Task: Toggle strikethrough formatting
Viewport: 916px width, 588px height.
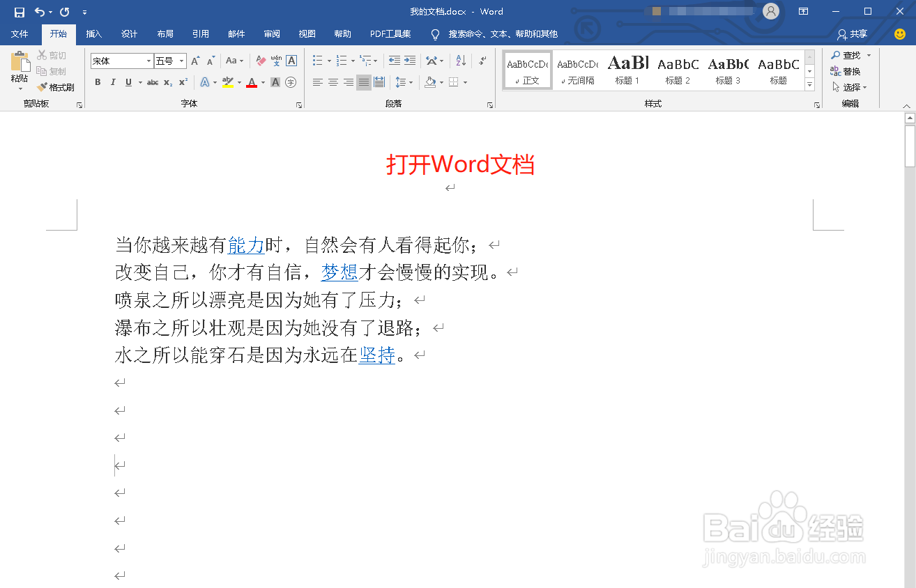Action: [x=153, y=82]
